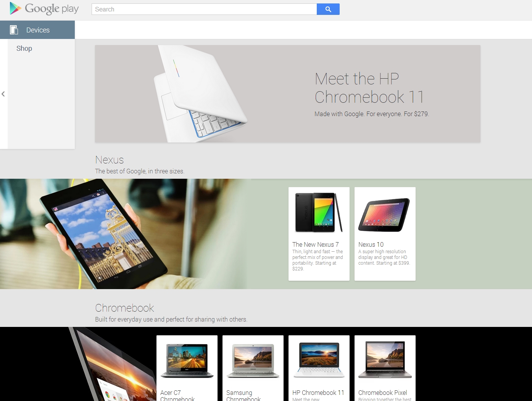Focus the Search input field
Image resolution: width=532 pixels, height=401 pixels.
[204, 9]
